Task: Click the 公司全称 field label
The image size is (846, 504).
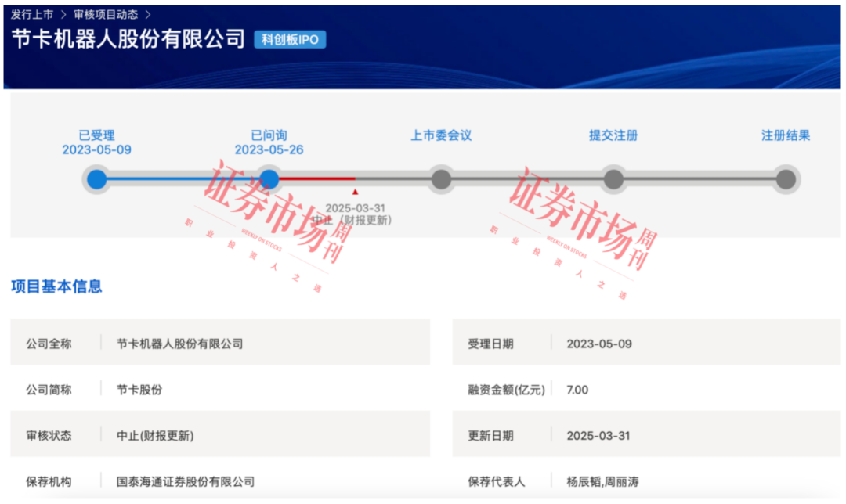Action: tap(49, 344)
